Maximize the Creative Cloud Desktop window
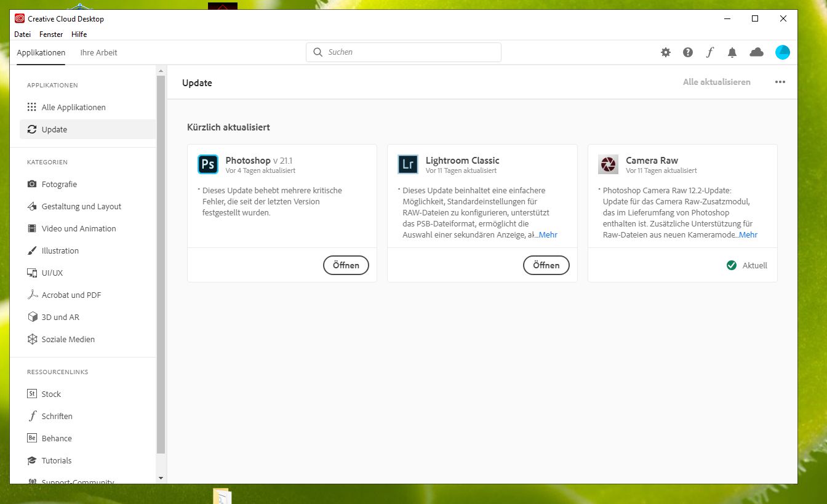 click(755, 18)
